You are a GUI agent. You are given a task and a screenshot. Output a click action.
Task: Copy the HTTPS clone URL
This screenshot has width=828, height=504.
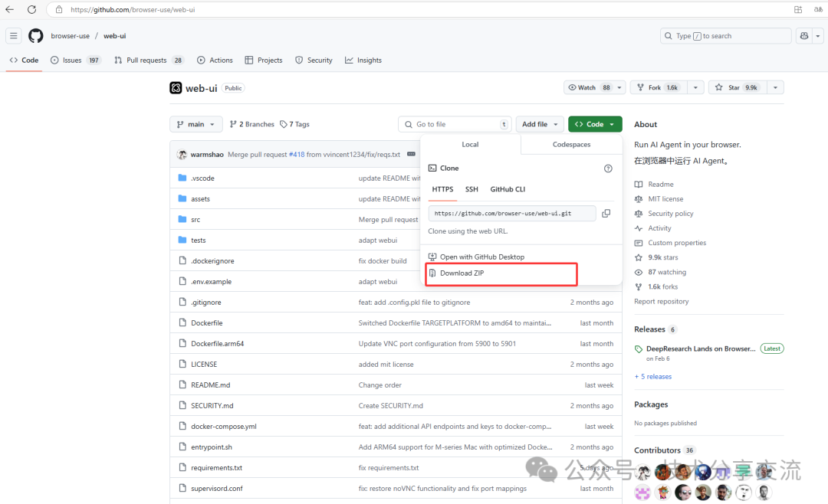(606, 214)
